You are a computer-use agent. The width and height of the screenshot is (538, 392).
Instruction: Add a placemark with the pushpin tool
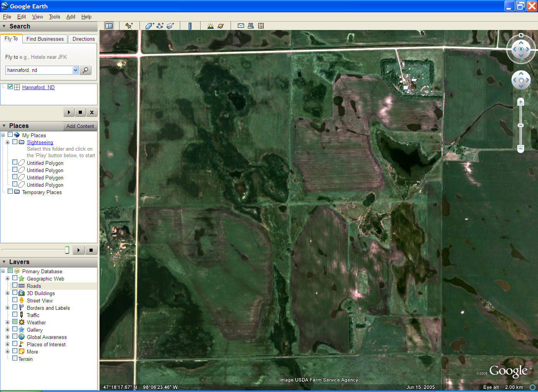(129, 26)
